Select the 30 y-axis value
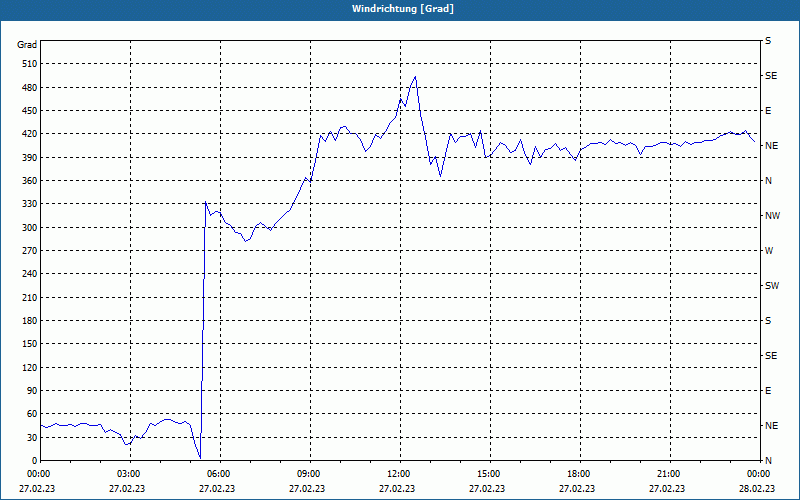The width and height of the screenshot is (800, 500). [x=32, y=438]
